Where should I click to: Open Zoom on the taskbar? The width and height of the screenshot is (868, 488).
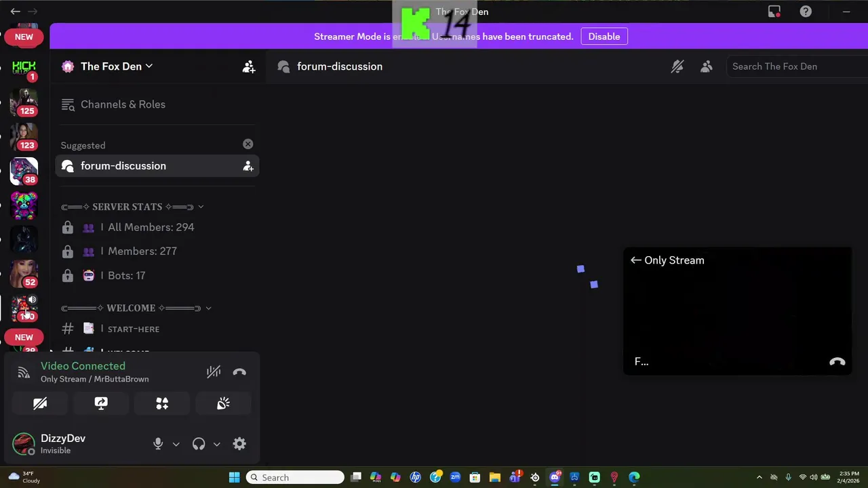click(455, 478)
